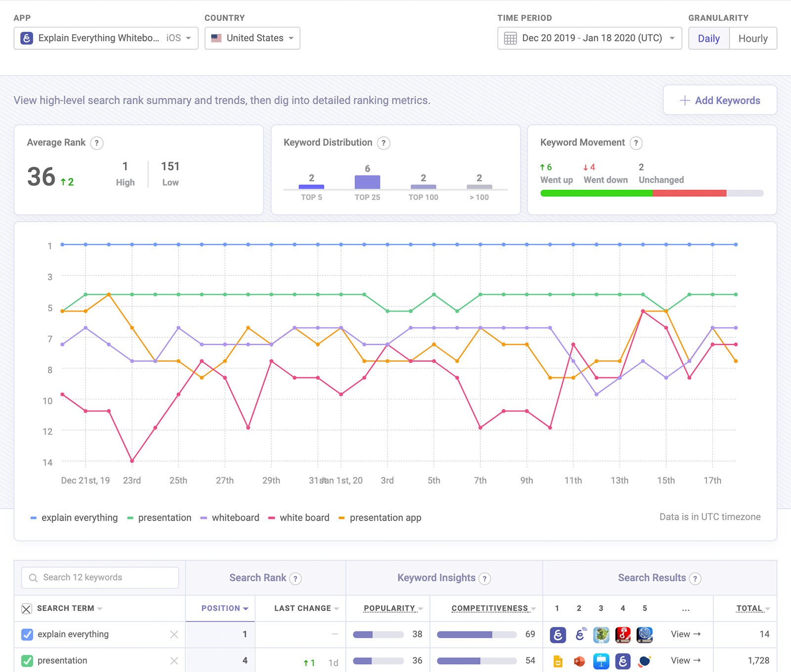Viewport: 791px width, 672px height.
Task: Click the Top 5 distribution bar
Action: 311,187
